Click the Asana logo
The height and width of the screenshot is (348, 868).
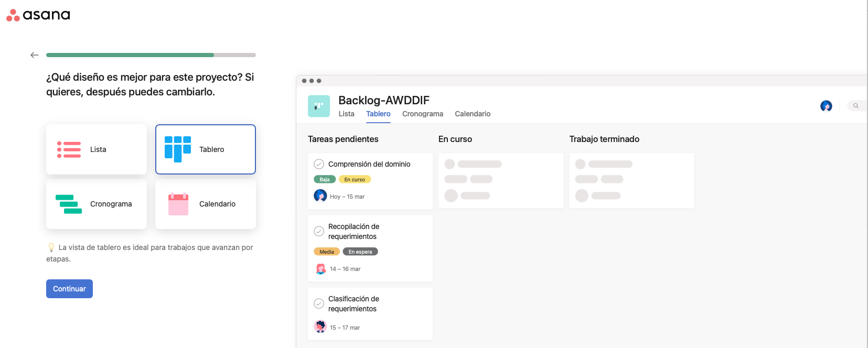point(38,15)
